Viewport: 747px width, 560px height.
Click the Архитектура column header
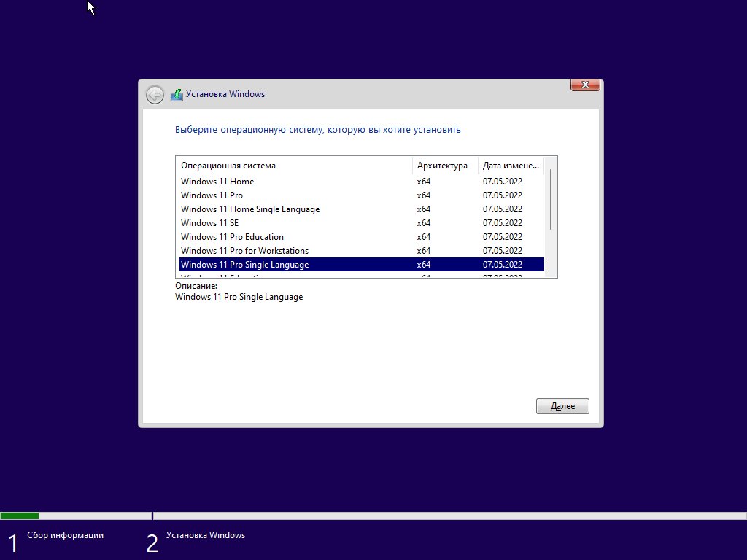tap(445, 166)
